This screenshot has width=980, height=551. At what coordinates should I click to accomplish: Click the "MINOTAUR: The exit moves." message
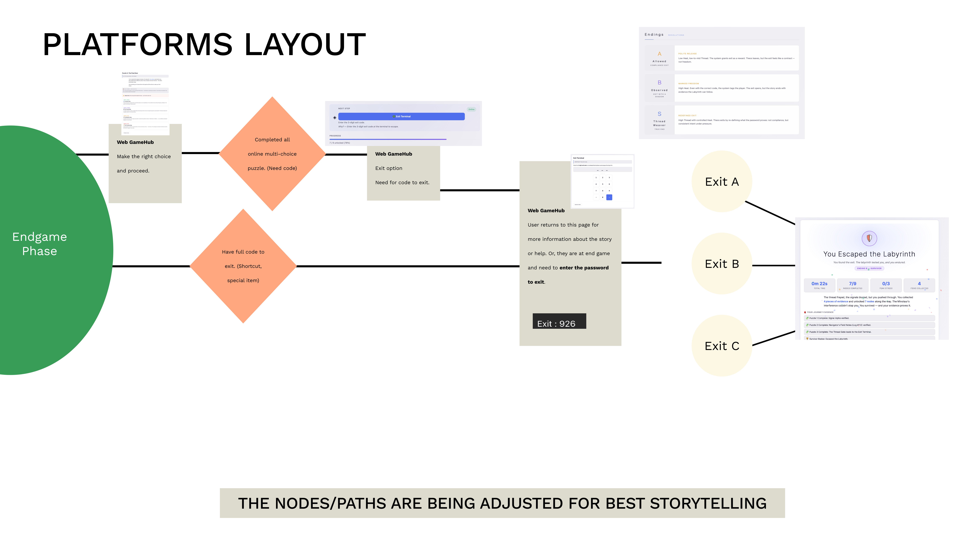point(603,162)
